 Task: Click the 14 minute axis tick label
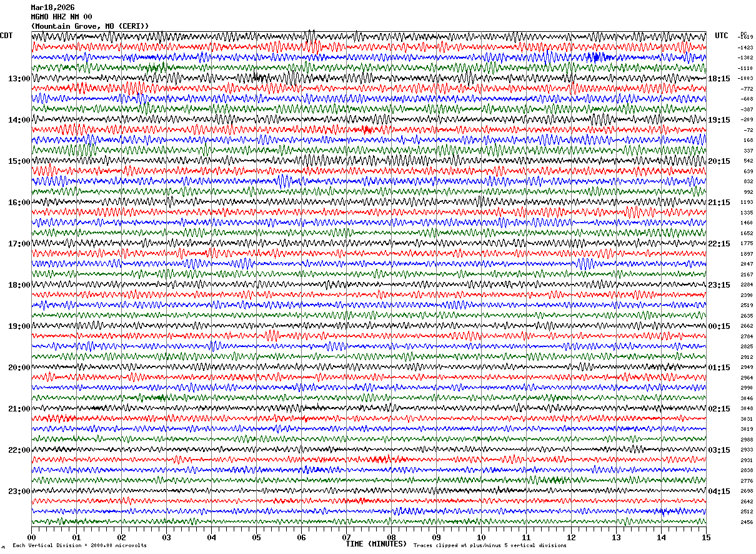tap(661, 537)
